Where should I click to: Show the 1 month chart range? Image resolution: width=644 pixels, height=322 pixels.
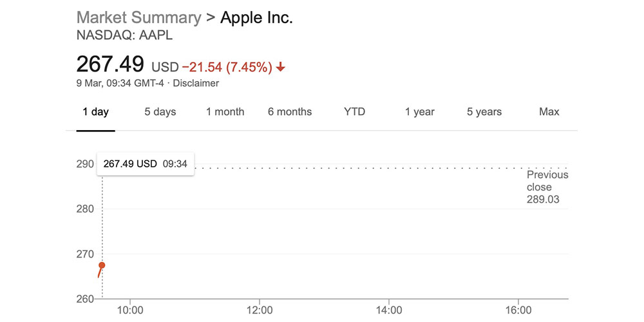pyautogui.click(x=225, y=112)
